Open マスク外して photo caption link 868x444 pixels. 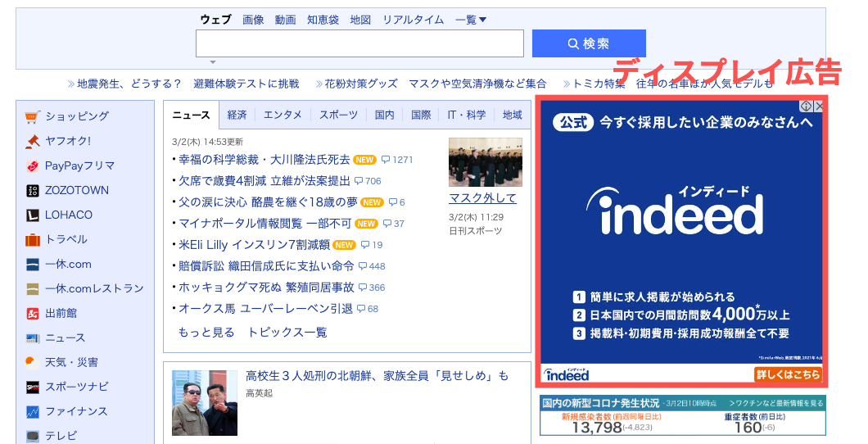(482, 198)
